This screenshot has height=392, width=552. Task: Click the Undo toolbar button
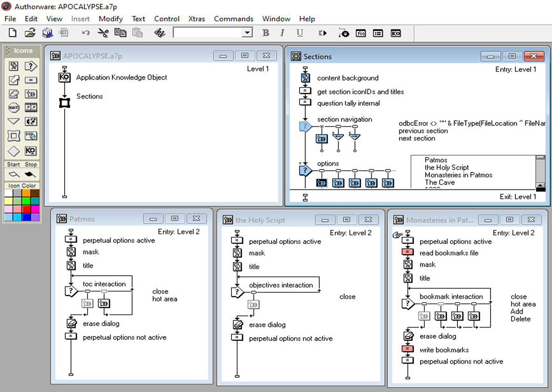[x=86, y=33]
